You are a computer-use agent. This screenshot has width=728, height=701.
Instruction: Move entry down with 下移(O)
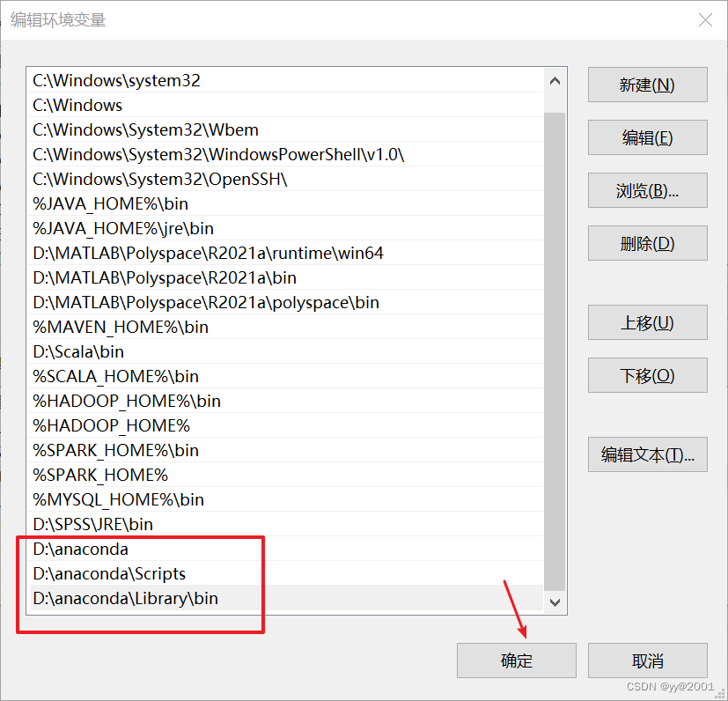pyautogui.click(x=647, y=375)
